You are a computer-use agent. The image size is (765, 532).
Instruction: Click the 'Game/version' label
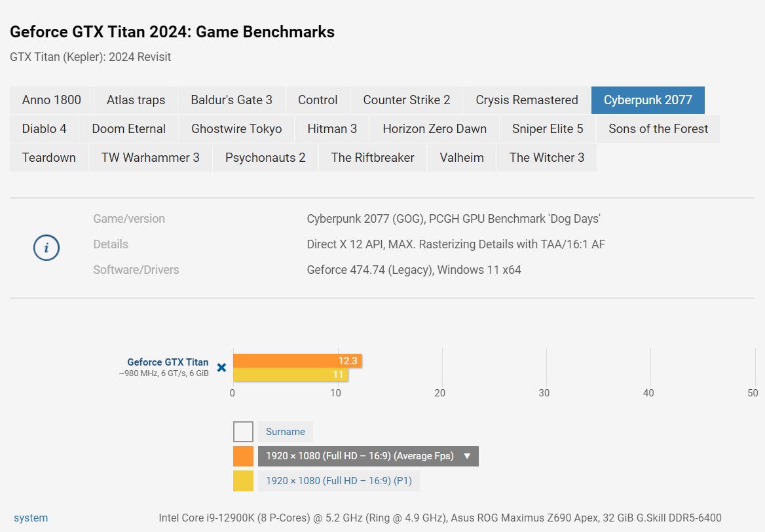pos(129,219)
